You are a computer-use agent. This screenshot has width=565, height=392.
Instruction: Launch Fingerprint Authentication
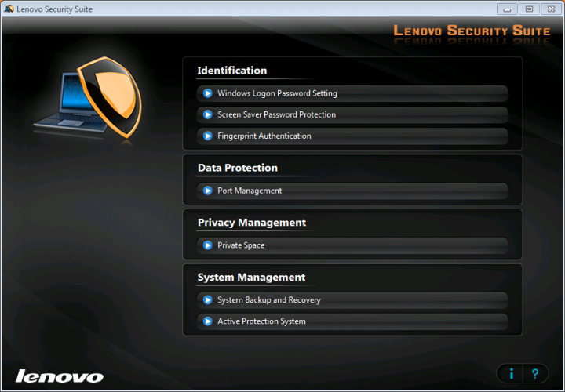tap(352, 136)
